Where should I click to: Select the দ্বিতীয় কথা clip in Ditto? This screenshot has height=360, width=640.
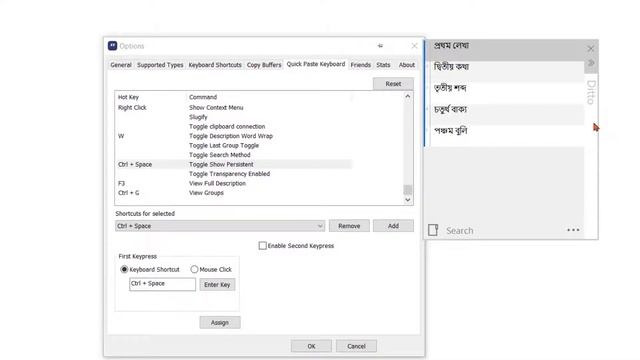pos(505,71)
